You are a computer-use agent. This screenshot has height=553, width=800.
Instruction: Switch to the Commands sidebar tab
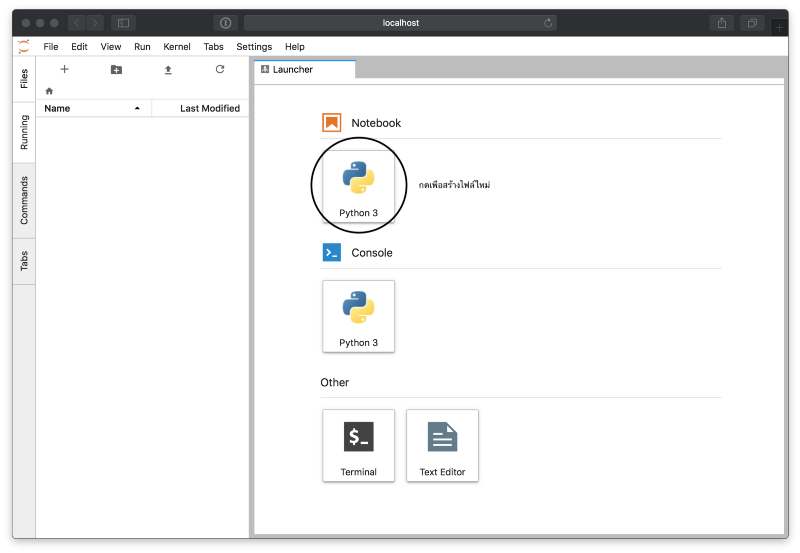pyautogui.click(x=24, y=200)
